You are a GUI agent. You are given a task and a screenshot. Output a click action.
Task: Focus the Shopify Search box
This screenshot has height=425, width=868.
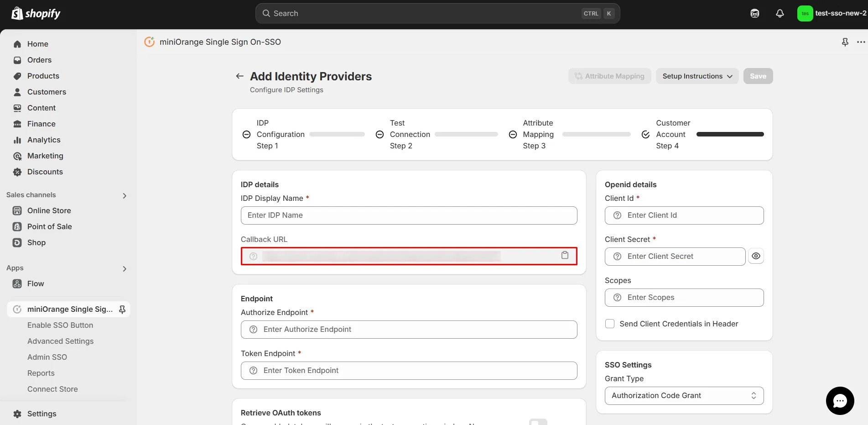click(437, 14)
